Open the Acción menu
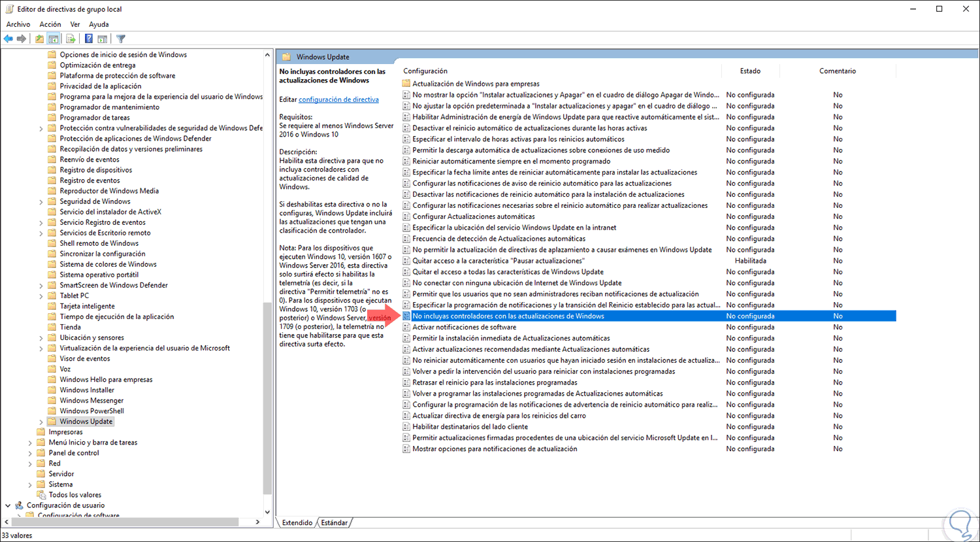980x542 pixels. [50, 24]
